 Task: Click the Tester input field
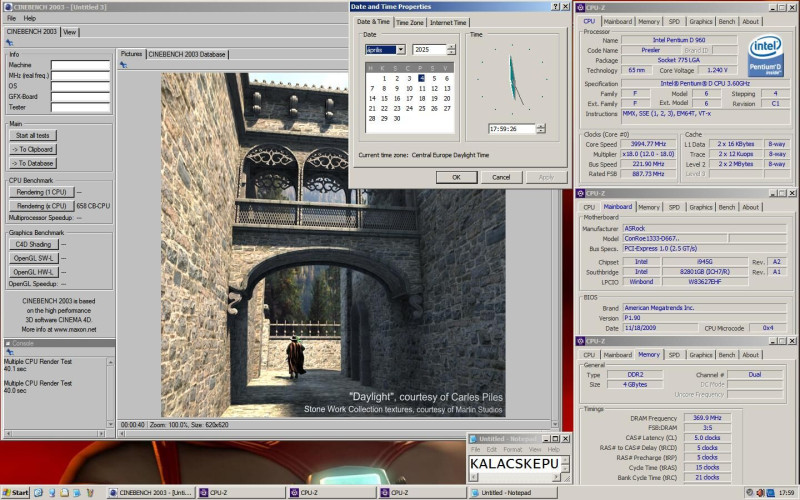point(80,107)
